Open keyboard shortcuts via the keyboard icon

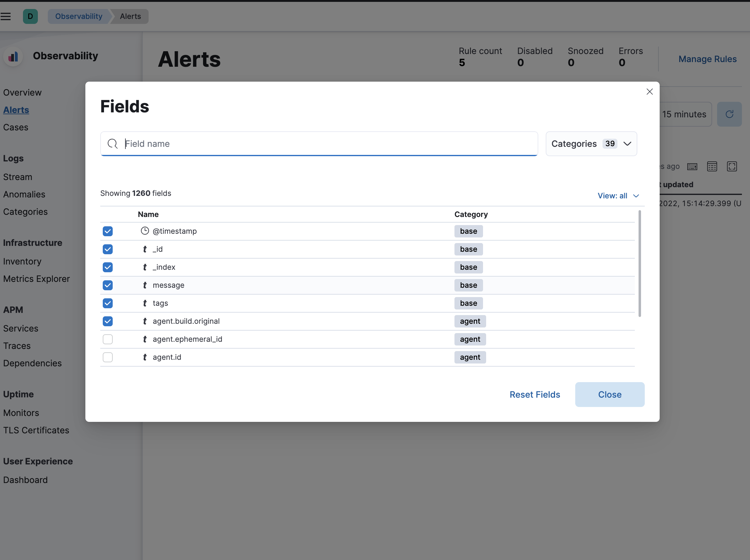pos(692,166)
